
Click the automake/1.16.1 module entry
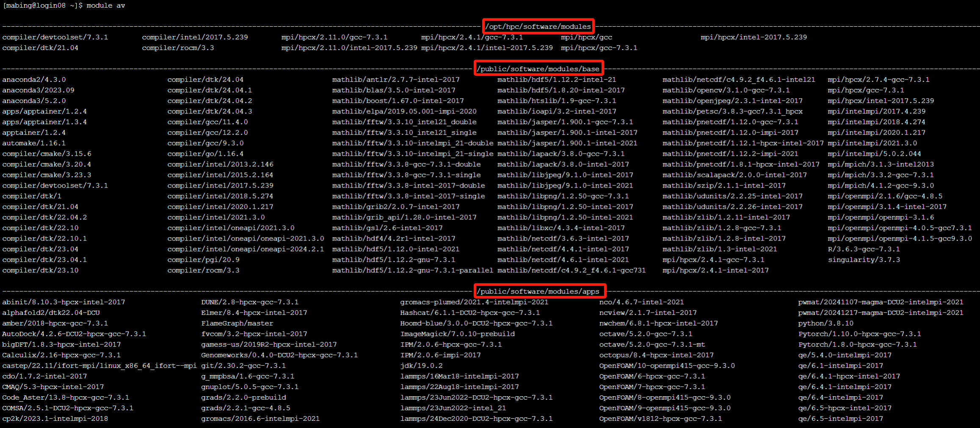coord(34,143)
